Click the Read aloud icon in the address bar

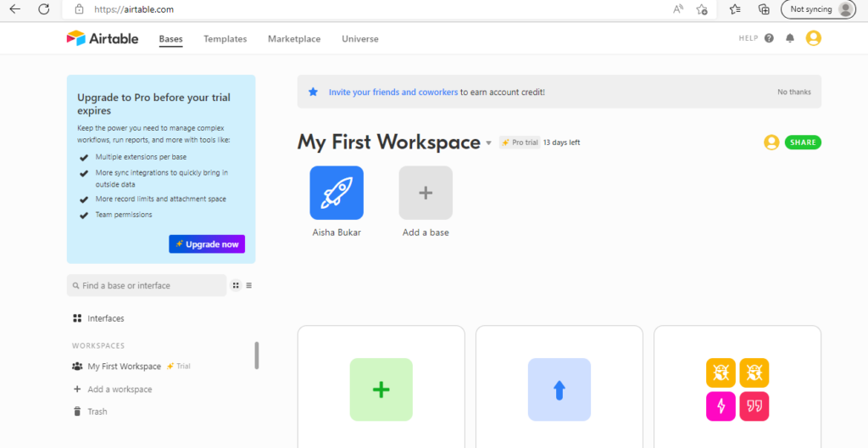[678, 8]
